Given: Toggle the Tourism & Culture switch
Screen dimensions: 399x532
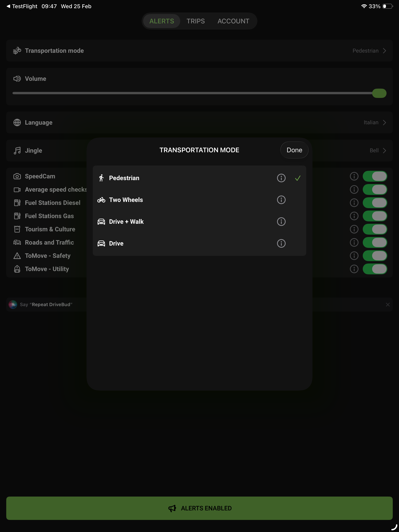Looking at the screenshot, I should pyautogui.click(x=375, y=229).
